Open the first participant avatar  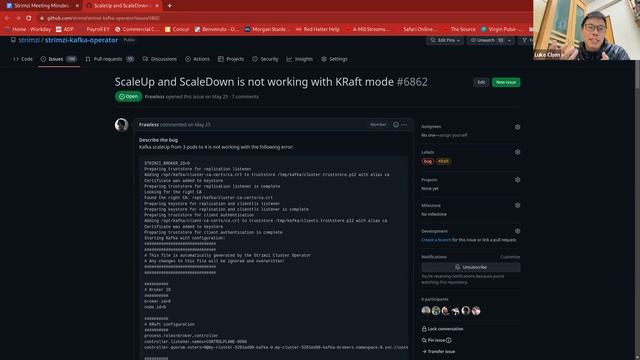[x=426, y=311]
